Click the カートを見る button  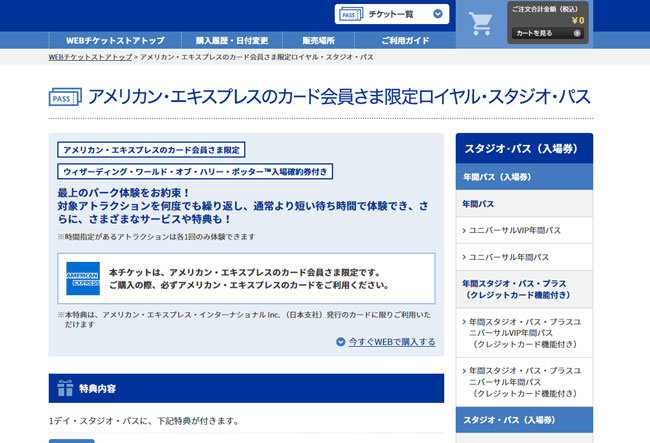pyautogui.click(x=548, y=33)
